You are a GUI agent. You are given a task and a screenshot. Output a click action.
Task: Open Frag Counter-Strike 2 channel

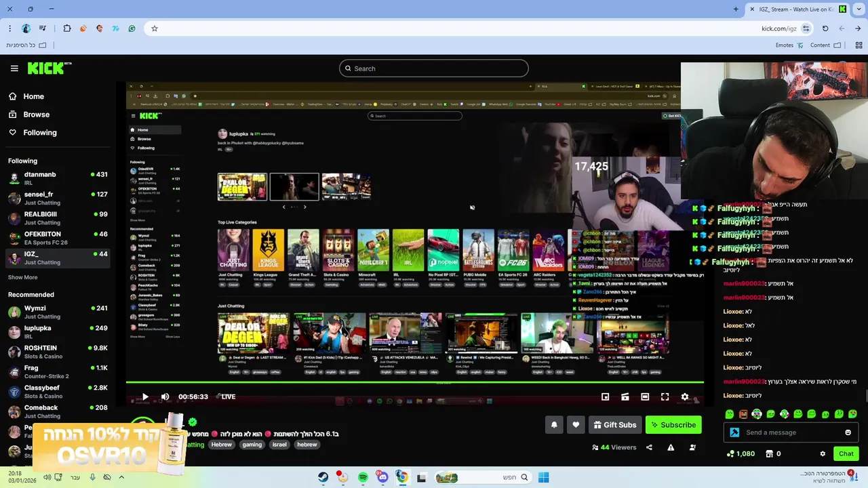(57, 371)
